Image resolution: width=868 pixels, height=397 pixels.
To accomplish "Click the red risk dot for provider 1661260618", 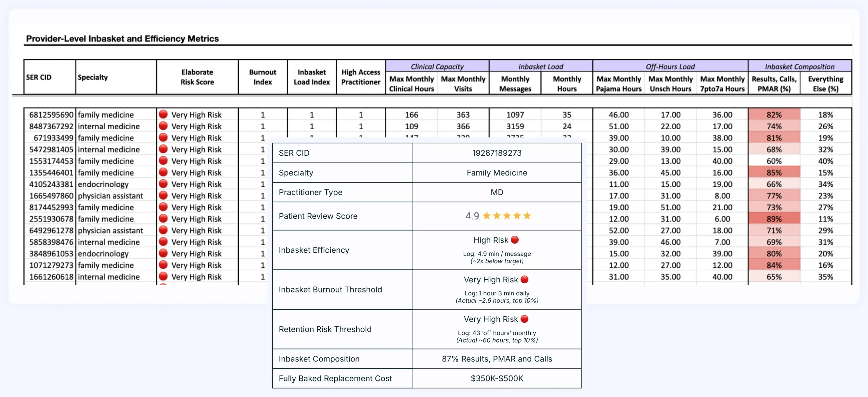I will (163, 276).
